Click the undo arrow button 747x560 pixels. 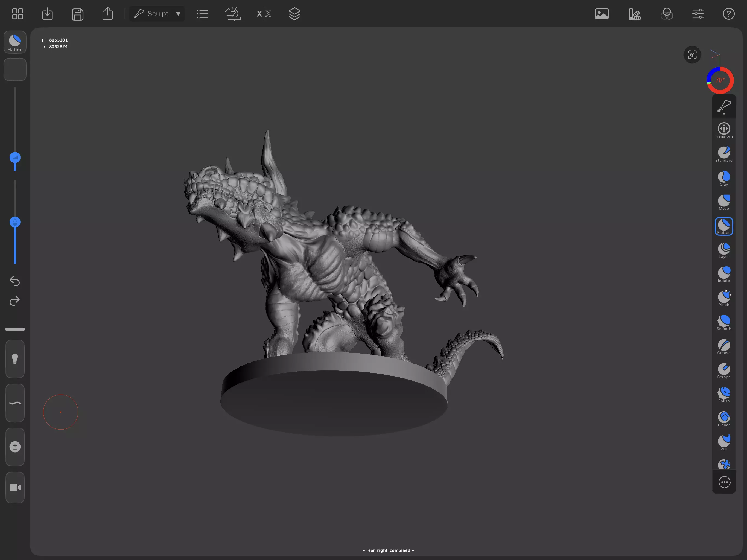[x=14, y=281]
